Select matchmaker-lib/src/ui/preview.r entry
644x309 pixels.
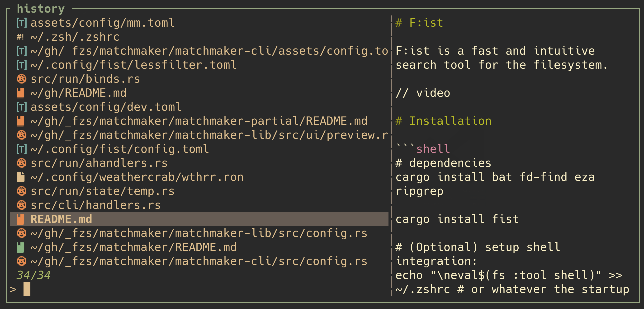(199, 135)
